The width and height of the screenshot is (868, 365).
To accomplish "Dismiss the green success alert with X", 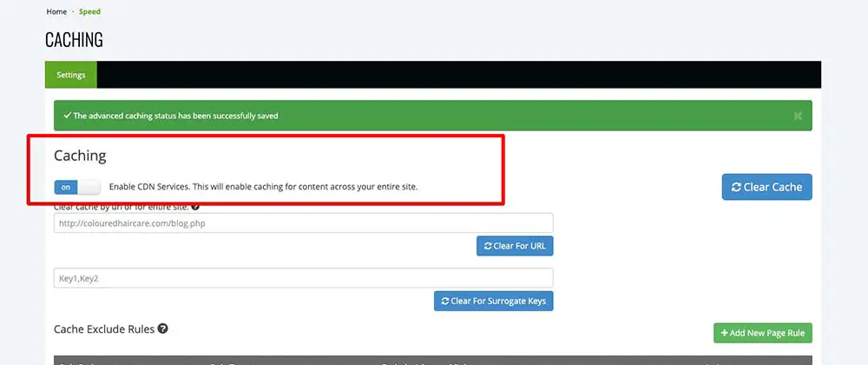I will click(x=798, y=116).
